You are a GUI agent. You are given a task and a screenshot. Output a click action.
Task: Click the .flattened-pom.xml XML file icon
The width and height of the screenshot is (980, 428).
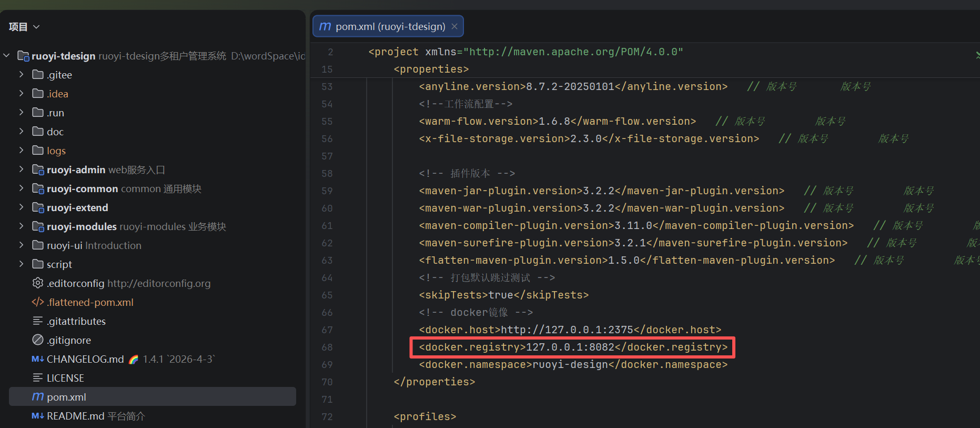(x=38, y=302)
